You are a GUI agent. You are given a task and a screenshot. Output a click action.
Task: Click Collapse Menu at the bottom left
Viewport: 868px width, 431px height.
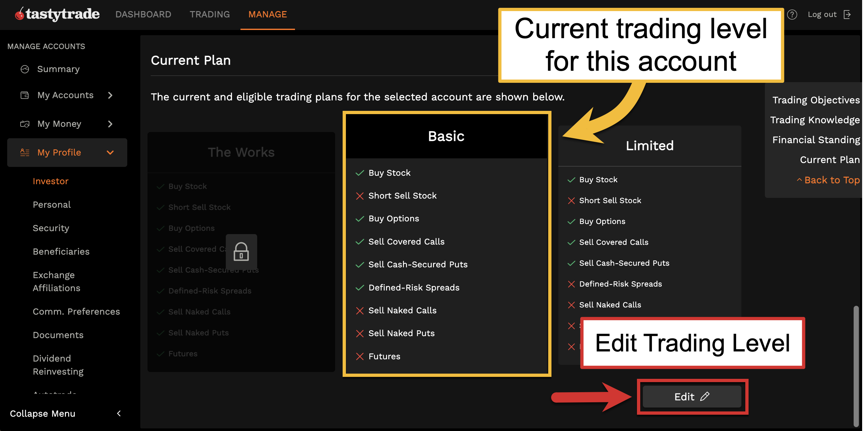[x=43, y=413]
